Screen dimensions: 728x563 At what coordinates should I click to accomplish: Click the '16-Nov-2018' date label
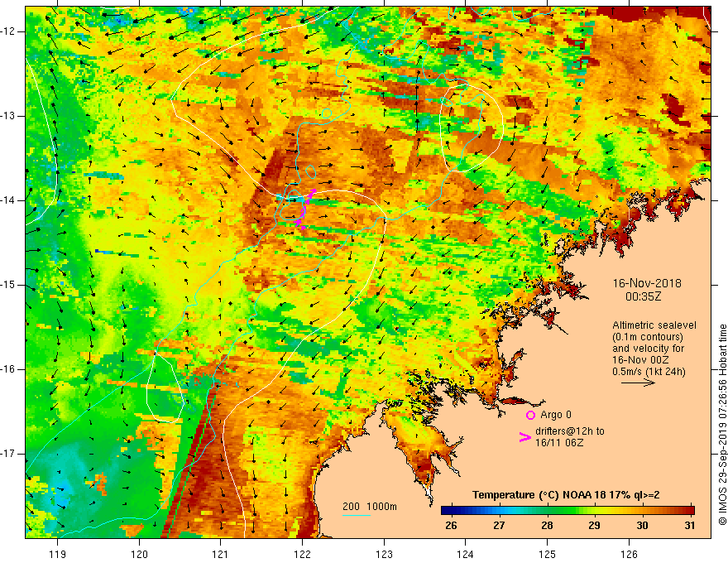647,283
